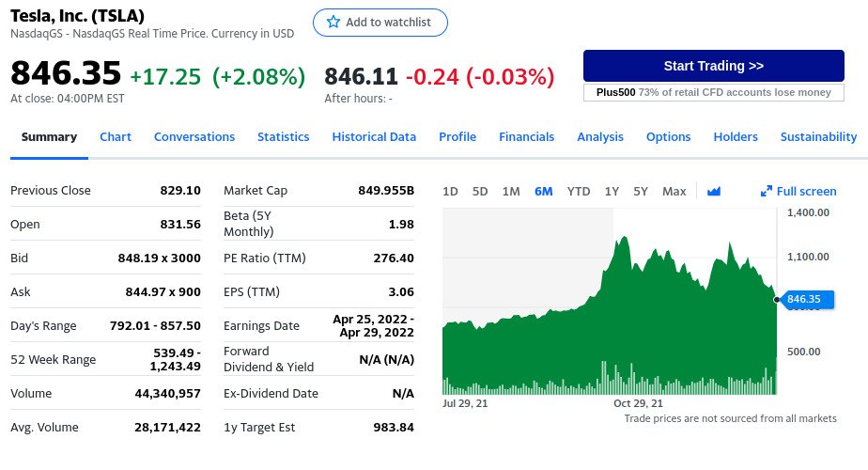Image resolution: width=868 pixels, height=470 pixels.
Task: Switch chart range to YTD
Action: pyautogui.click(x=579, y=191)
